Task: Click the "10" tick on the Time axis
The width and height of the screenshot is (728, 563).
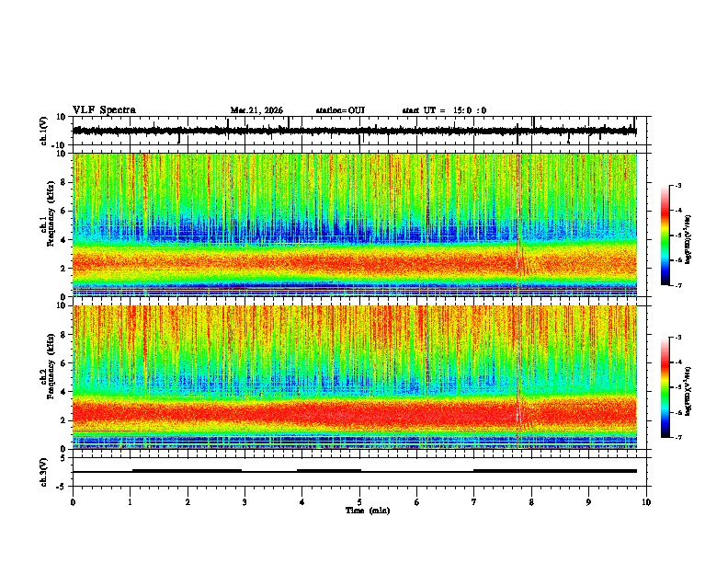Action: [646, 502]
